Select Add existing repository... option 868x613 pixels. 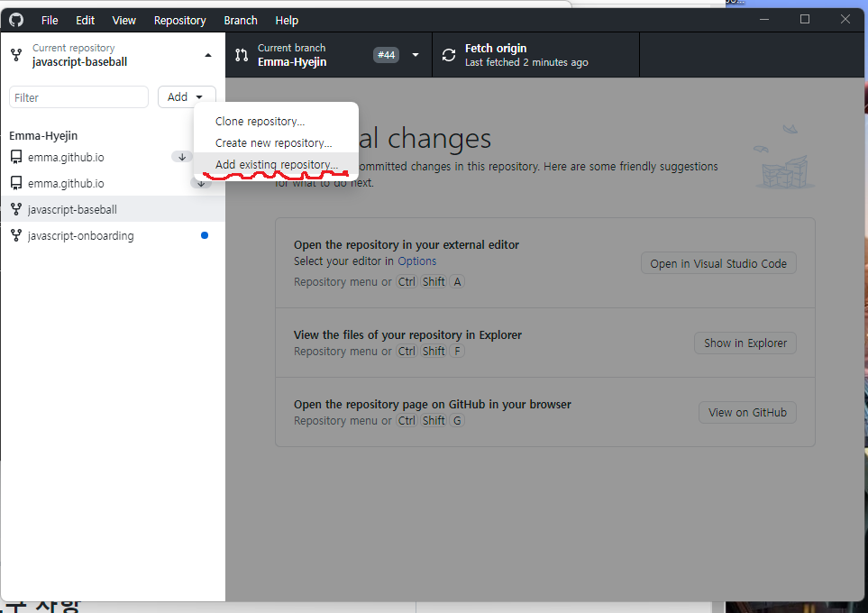[x=276, y=164]
